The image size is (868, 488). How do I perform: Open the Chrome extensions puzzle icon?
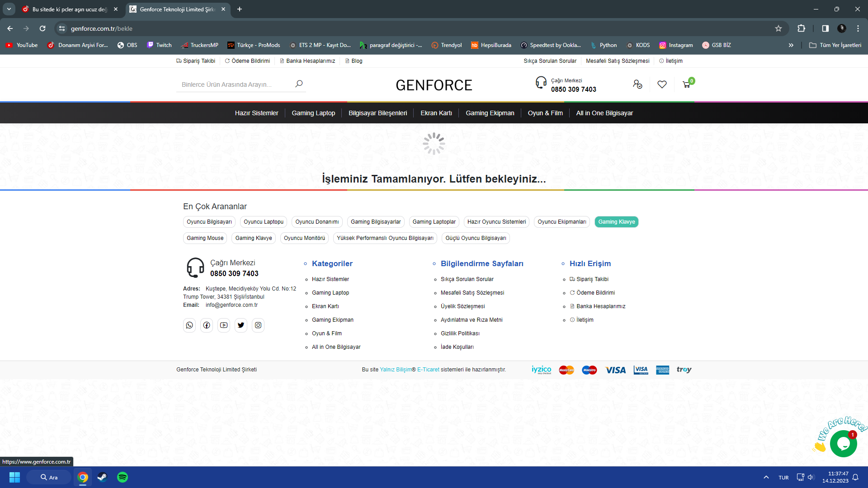pos(801,28)
